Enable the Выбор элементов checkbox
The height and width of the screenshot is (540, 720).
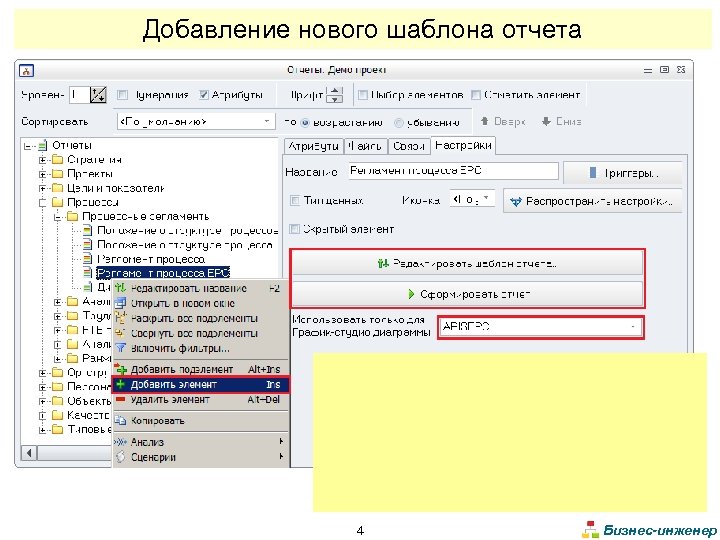(x=363, y=95)
